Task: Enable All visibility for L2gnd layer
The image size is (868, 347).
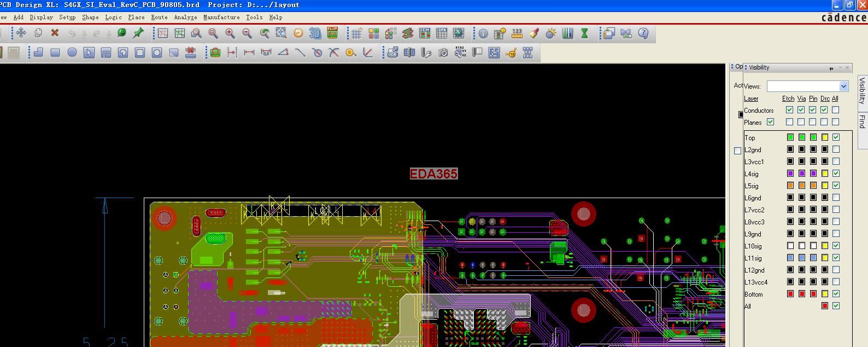Action: click(x=836, y=149)
